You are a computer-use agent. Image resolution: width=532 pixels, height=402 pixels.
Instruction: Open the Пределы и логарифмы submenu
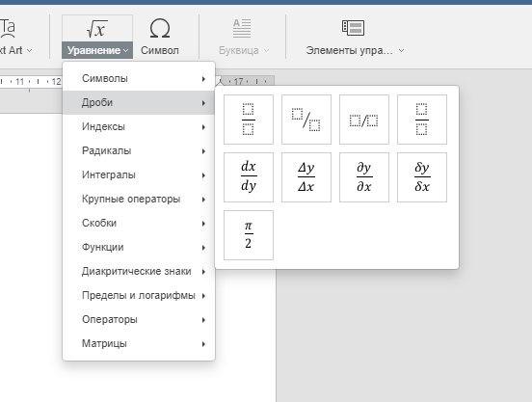point(139,295)
